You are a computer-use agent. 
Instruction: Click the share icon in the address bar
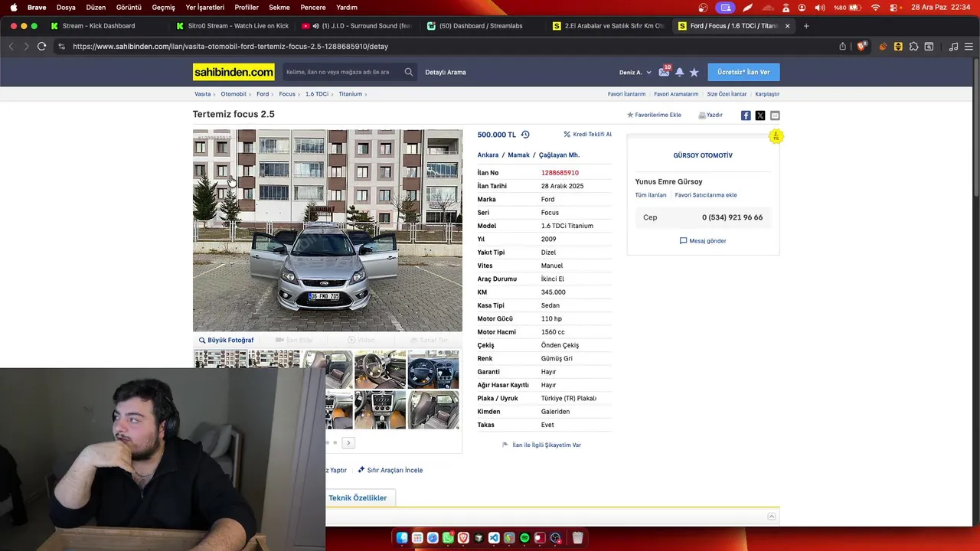click(843, 46)
